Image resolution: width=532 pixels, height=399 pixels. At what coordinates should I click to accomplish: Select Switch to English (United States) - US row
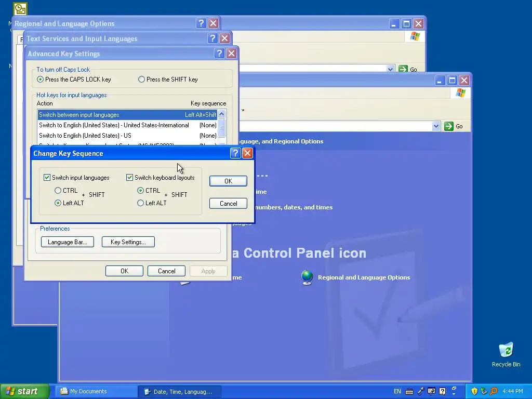(127, 136)
